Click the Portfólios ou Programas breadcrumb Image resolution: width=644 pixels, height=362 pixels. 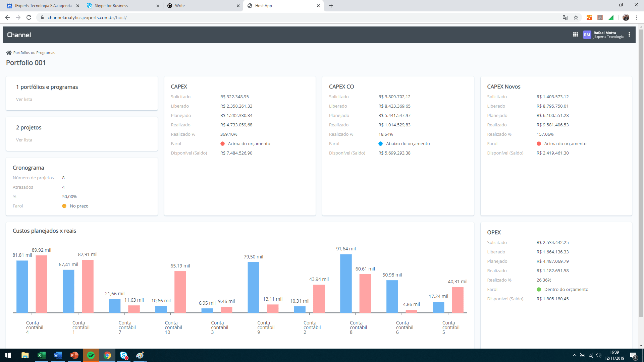pyautogui.click(x=34, y=53)
